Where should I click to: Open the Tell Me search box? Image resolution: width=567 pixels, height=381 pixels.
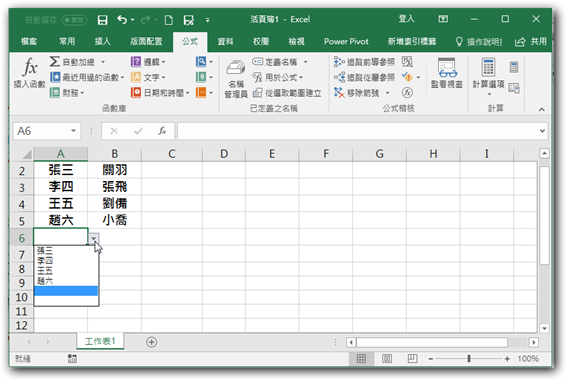pos(479,42)
